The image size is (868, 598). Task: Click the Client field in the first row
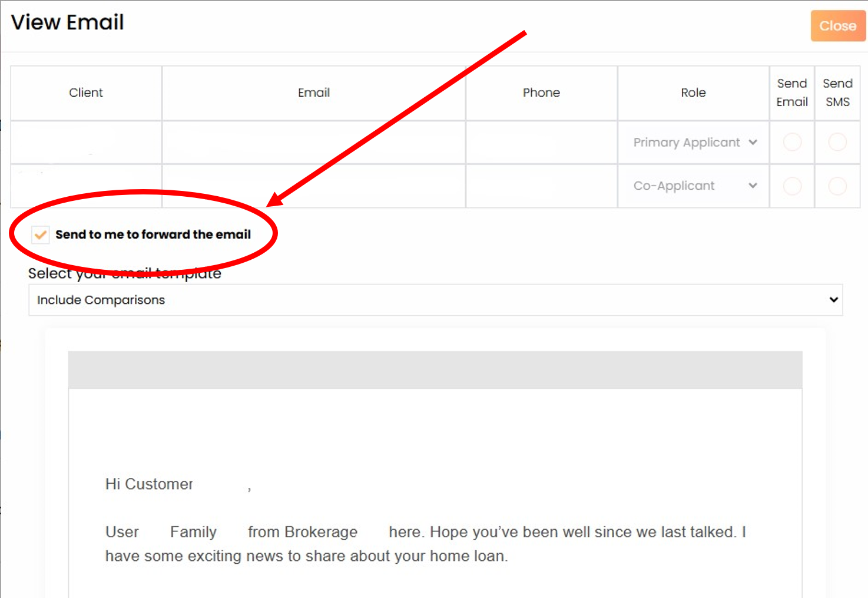(86, 142)
